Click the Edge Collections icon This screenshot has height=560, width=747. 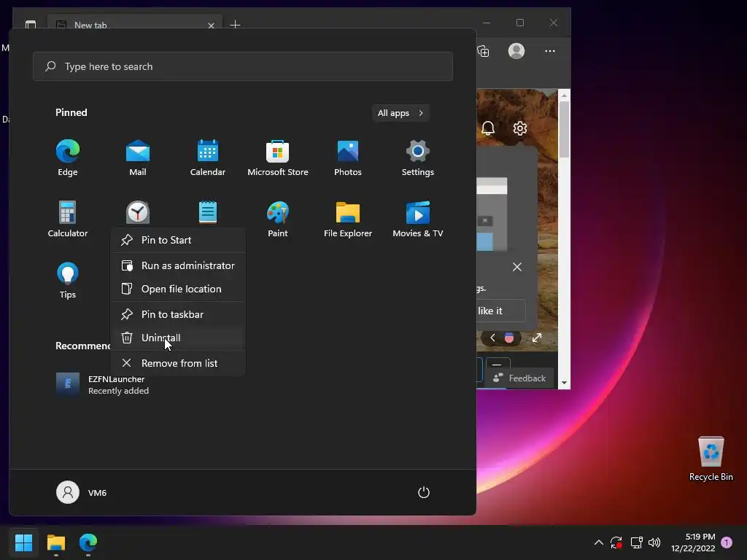point(483,51)
